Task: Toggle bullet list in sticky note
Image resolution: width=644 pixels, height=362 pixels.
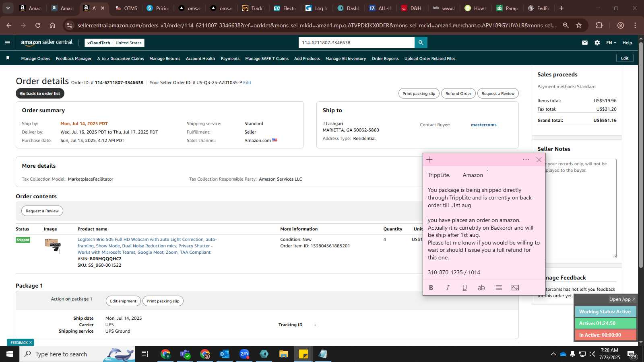Action: click(x=498, y=288)
